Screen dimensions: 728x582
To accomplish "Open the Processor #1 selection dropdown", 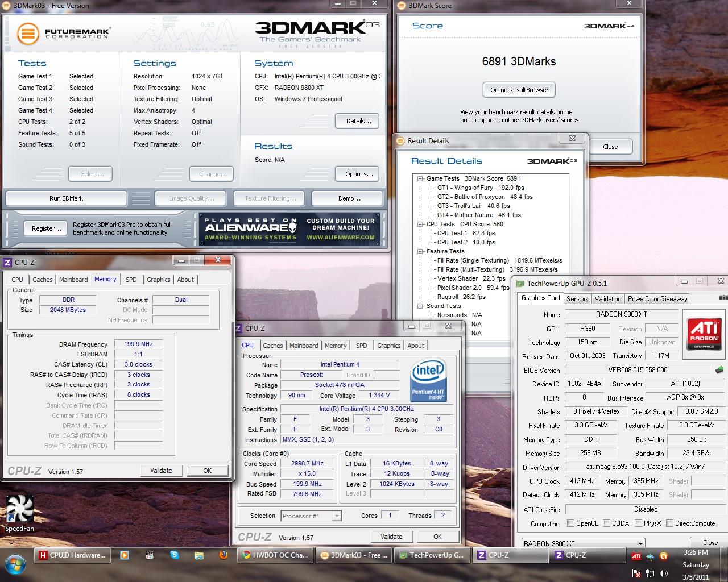I will coord(311,516).
